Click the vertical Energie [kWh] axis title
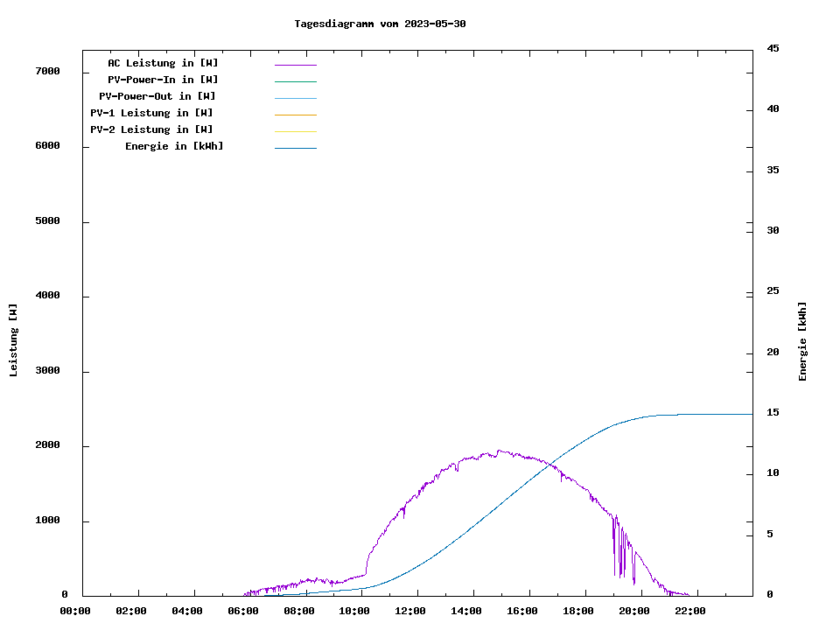Image resolution: width=840 pixels, height=630 pixels. pyautogui.click(x=802, y=341)
